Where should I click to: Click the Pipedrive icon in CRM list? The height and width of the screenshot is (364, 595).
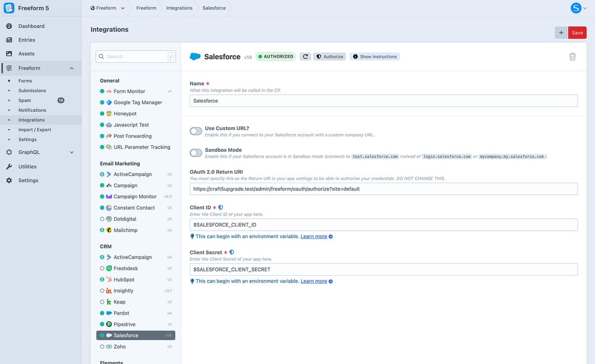tap(109, 324)
